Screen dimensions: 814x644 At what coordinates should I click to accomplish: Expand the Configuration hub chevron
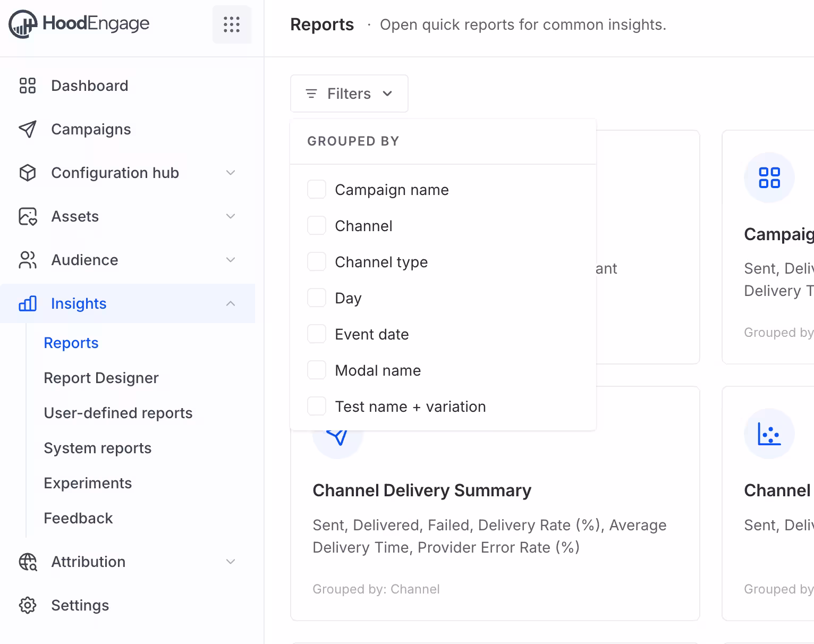(231, 173)
